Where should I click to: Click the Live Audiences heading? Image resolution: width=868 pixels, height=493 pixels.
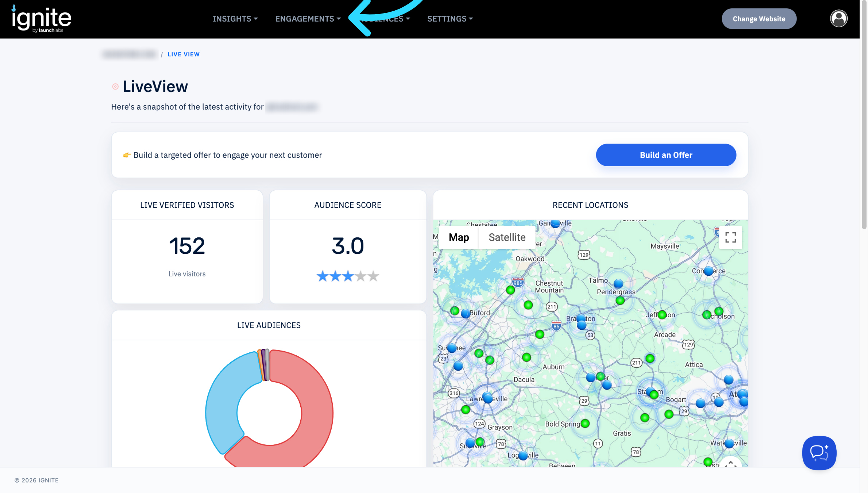pyautogui.click(x=269, y=325)
